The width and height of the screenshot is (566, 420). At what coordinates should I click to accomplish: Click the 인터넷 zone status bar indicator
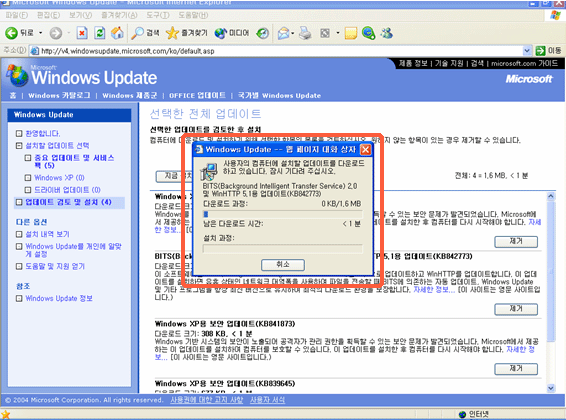(474, 414)
